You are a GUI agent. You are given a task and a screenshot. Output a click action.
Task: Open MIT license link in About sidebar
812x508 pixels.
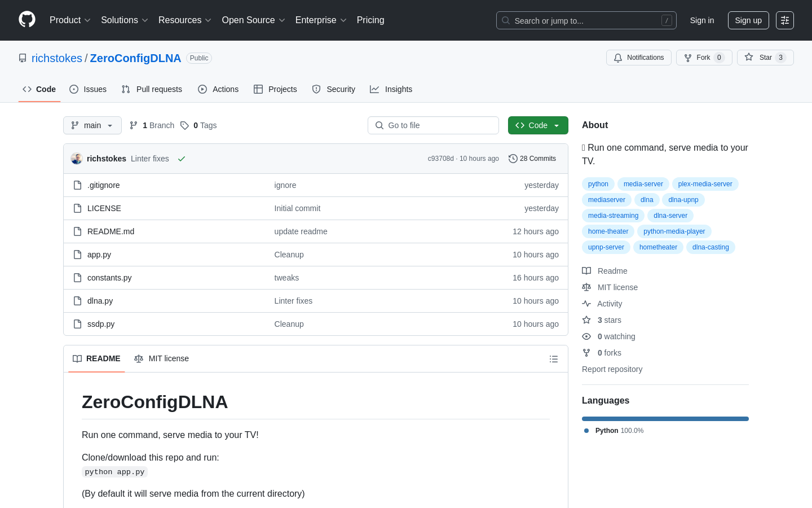tap(610, 287)
